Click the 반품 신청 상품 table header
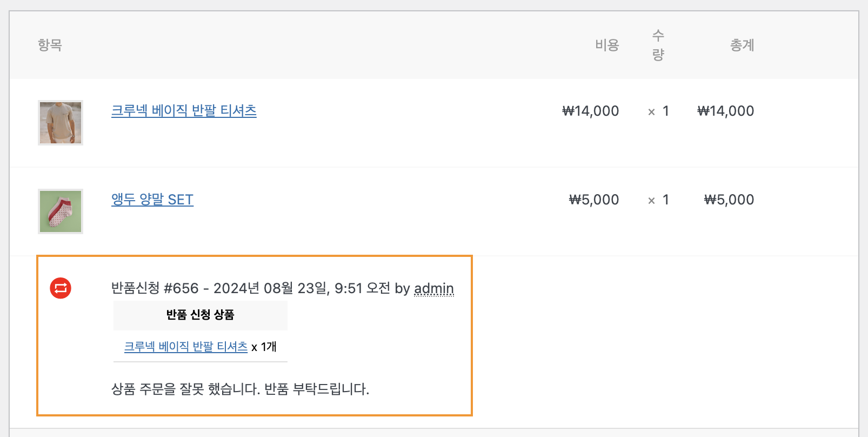Image resolution: width=868 pixels, height=437 pixels. pos(201,315)
